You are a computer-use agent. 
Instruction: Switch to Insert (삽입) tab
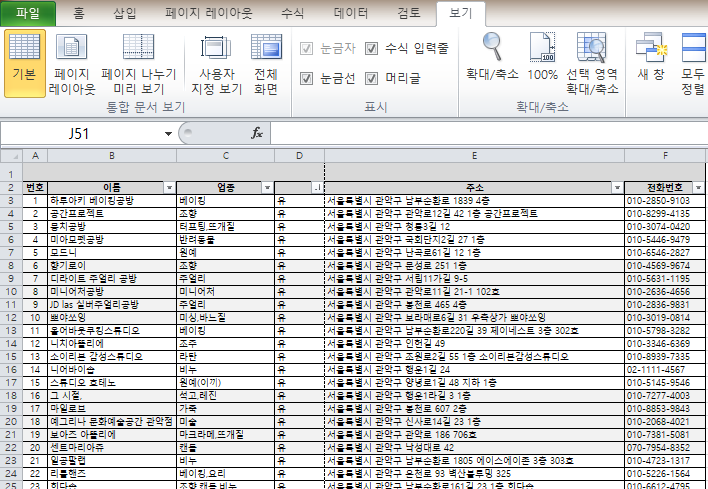pyautogui.click(x=125, y=13)
